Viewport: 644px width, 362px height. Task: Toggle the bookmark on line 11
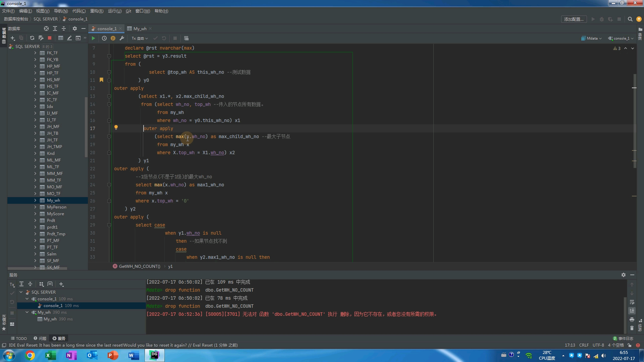101,80
